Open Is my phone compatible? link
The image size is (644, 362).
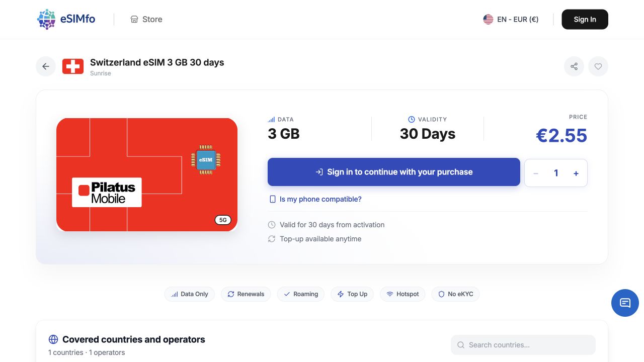315,199
